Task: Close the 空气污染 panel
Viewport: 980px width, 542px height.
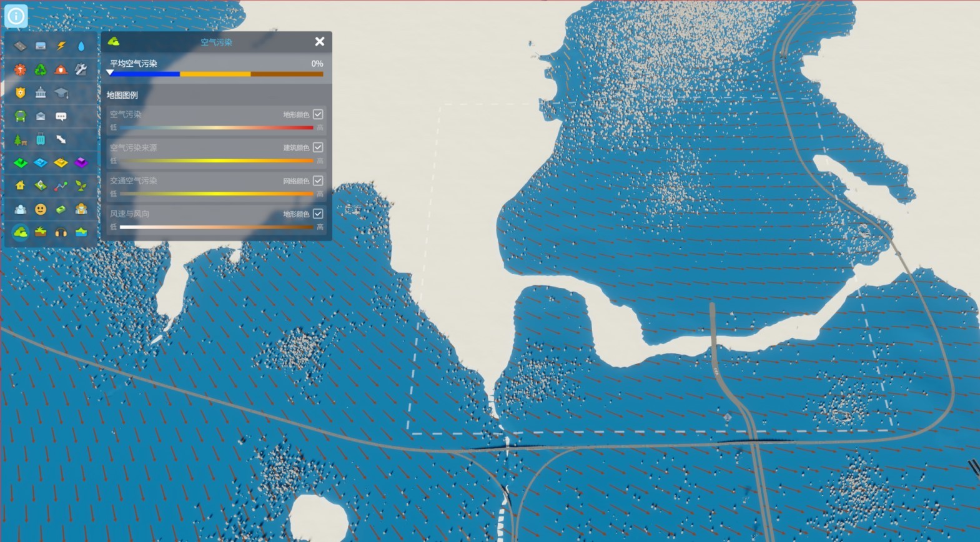Action: tap(320, 42)
